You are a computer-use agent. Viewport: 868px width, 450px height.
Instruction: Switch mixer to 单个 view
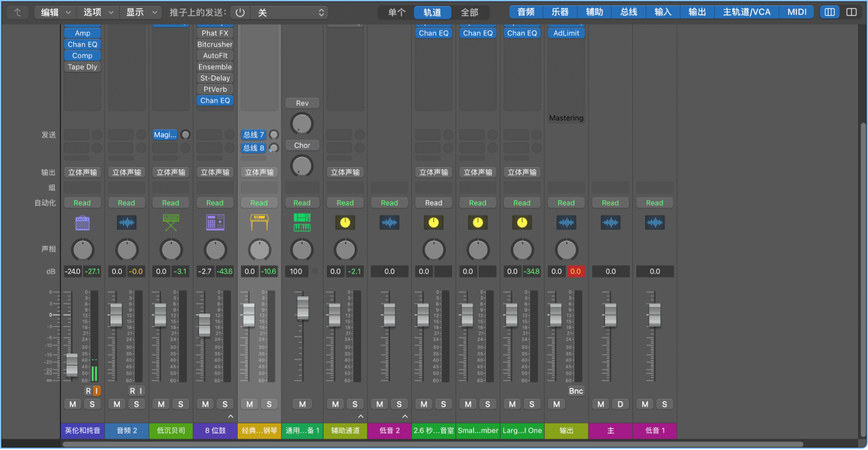point(396,12)
